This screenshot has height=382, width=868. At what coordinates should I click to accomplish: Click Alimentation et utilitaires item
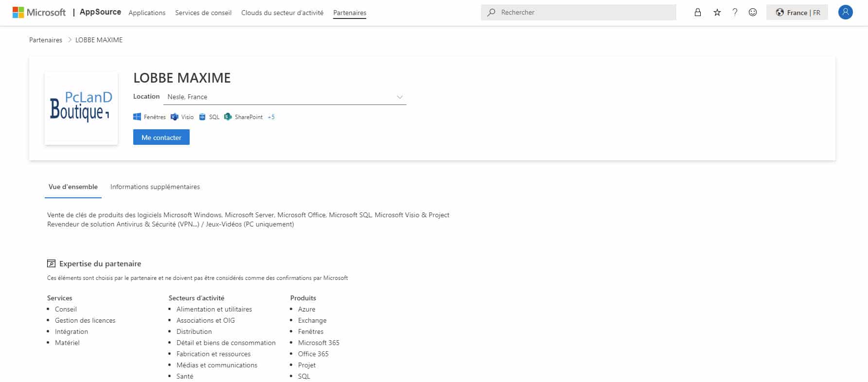click(x=214, y=309)
